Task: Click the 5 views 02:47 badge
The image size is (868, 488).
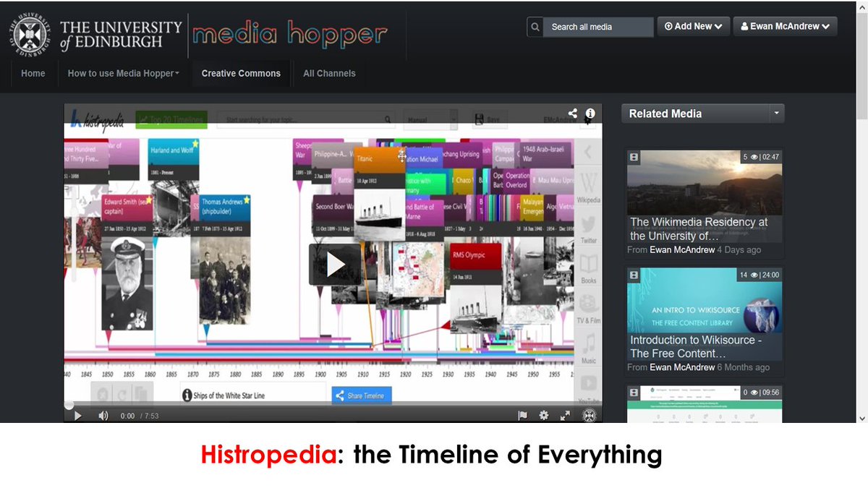Action: [761, 157]
